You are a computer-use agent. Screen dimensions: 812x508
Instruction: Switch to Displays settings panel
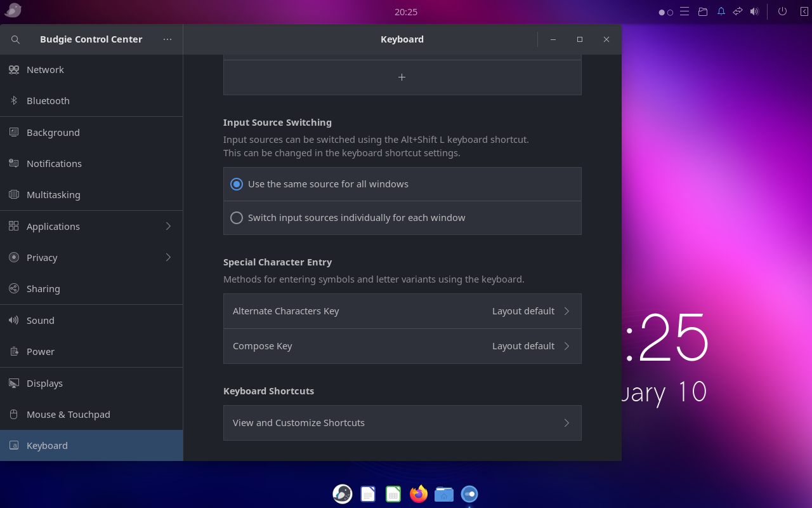(44, 384)
